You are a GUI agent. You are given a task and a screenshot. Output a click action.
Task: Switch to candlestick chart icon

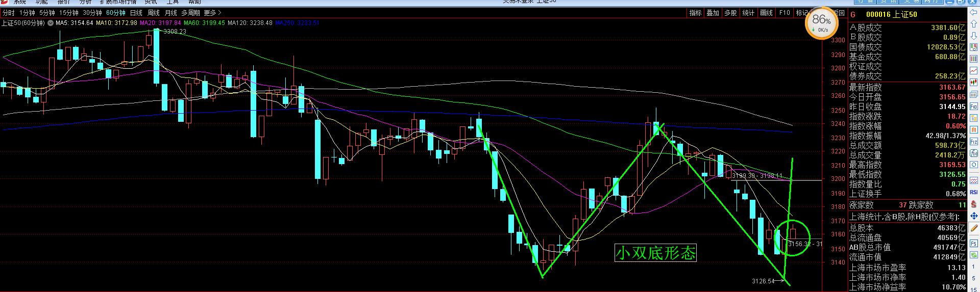coord(973,82)
